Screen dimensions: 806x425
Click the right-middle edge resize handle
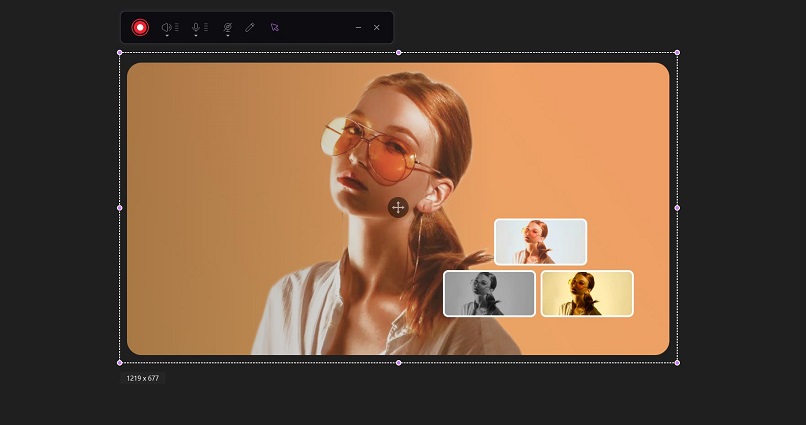[x=677, y=208]
